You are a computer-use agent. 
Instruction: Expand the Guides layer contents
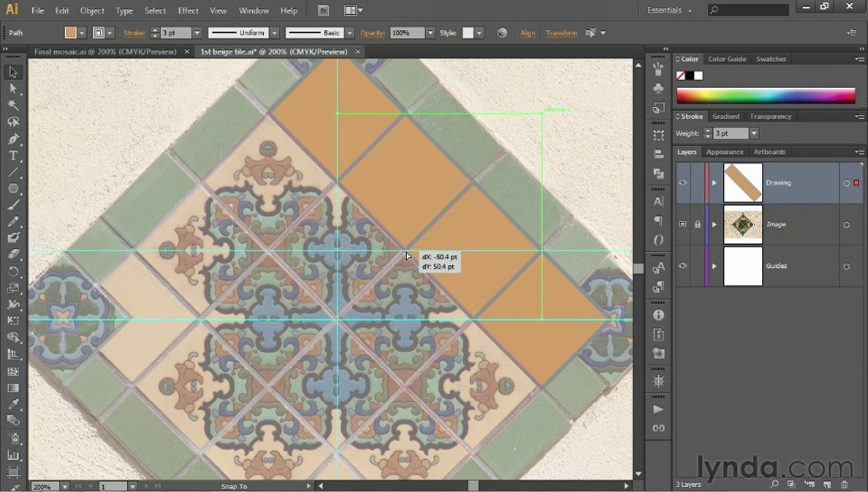click(x=714, y=266)
